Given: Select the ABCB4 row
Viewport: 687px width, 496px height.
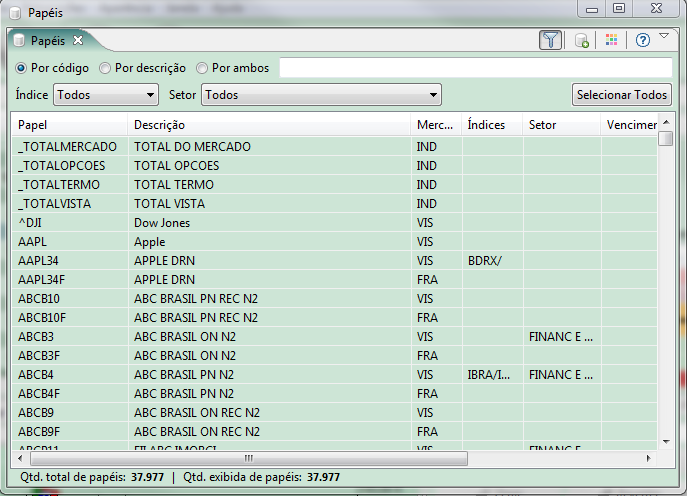Looking at the screenshot, I should [x=334, y=375].
